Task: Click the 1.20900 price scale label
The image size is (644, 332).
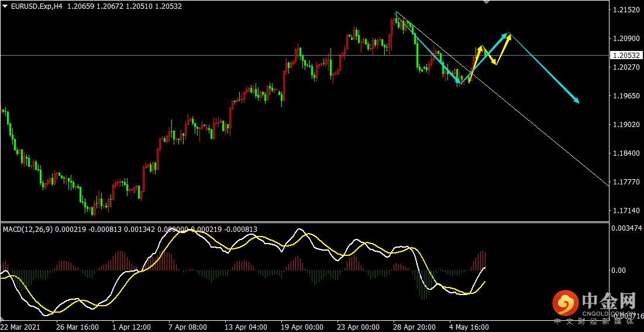Action: click(x=625, y=38)
